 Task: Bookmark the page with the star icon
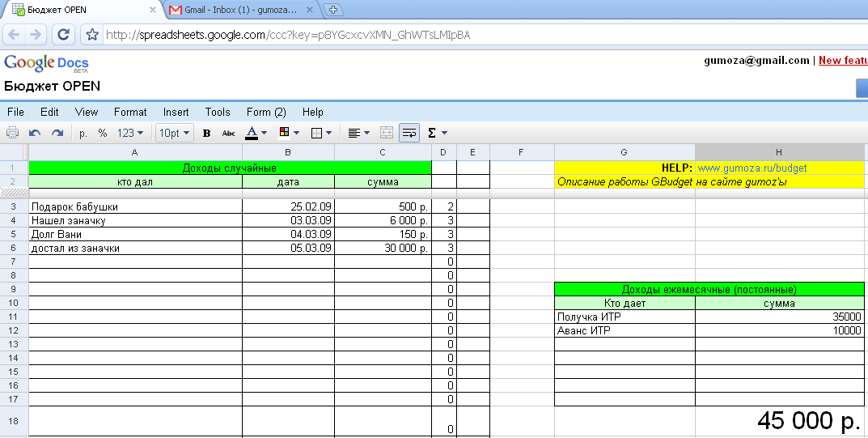click(x=92, y=35)
